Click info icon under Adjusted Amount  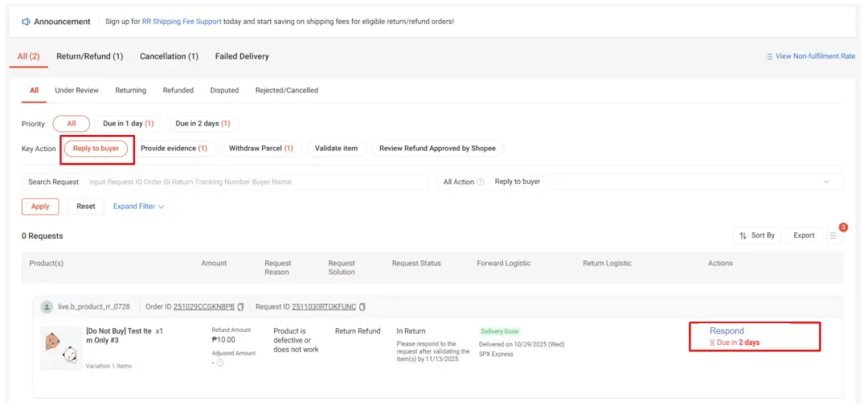tap(220, 363)
